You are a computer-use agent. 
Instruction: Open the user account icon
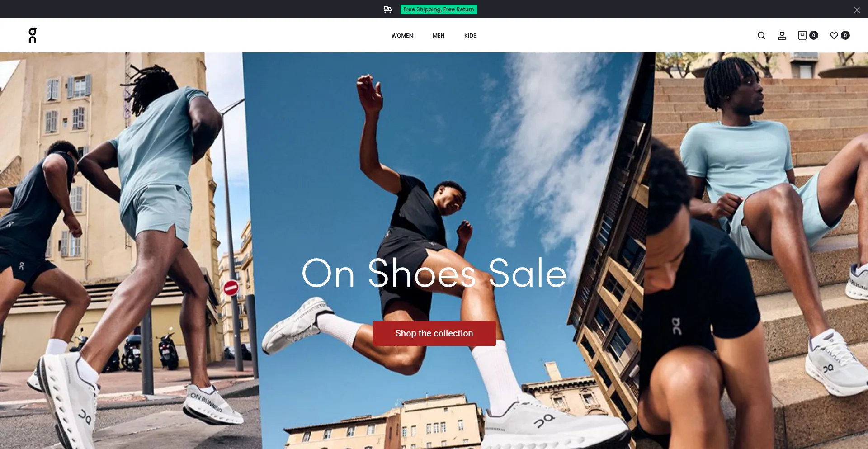click(782, 35)
